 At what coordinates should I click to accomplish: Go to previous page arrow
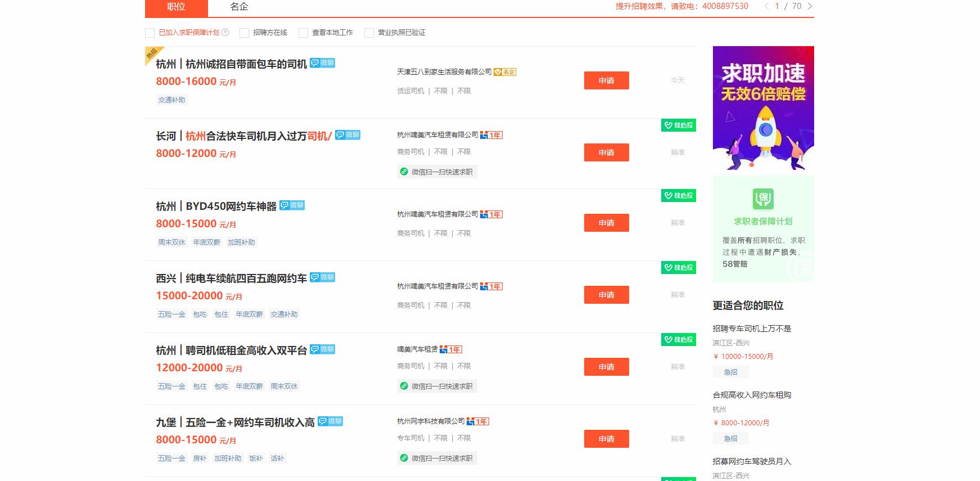click(766, 6)
